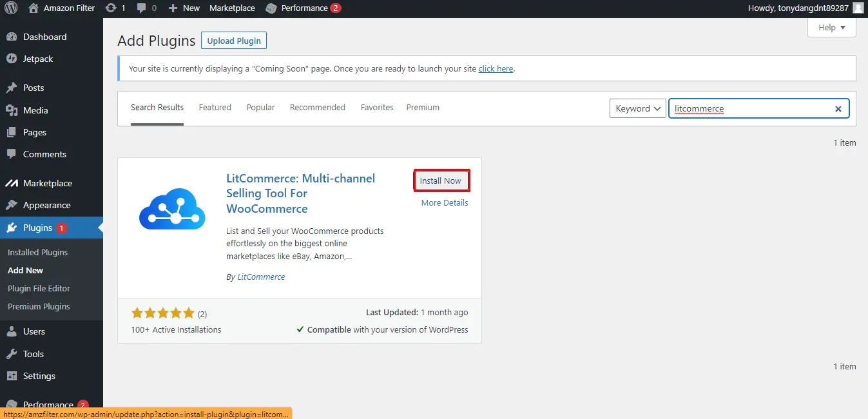Open the comments bubble in admin bar
The height and width of the screenshot is (419, 868).
click(x=142, y=8)
